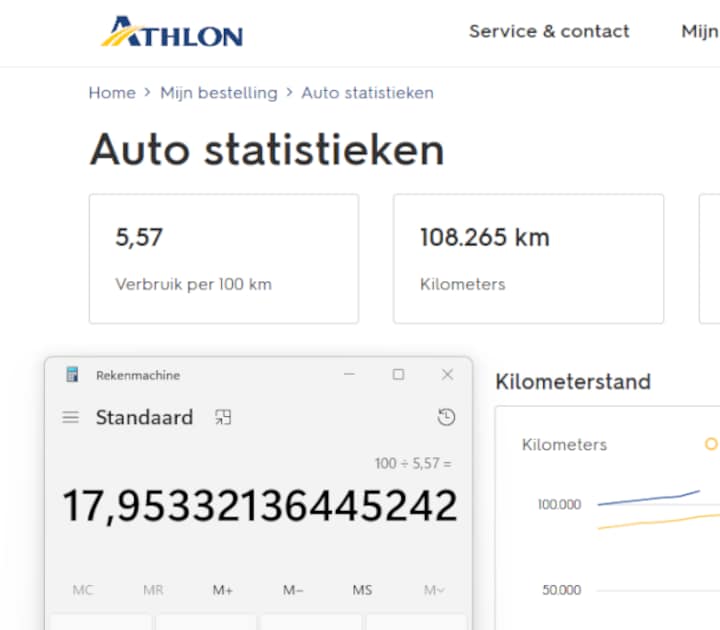
Task: Click the Standaard mode label
Action: tap(144, 417)
